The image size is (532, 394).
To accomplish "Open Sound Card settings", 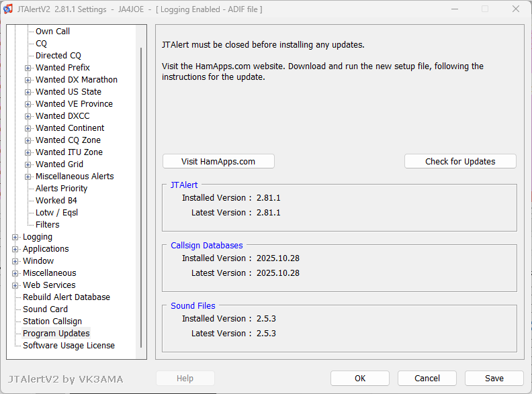I will pyautogui.click(x=46, y=309).
